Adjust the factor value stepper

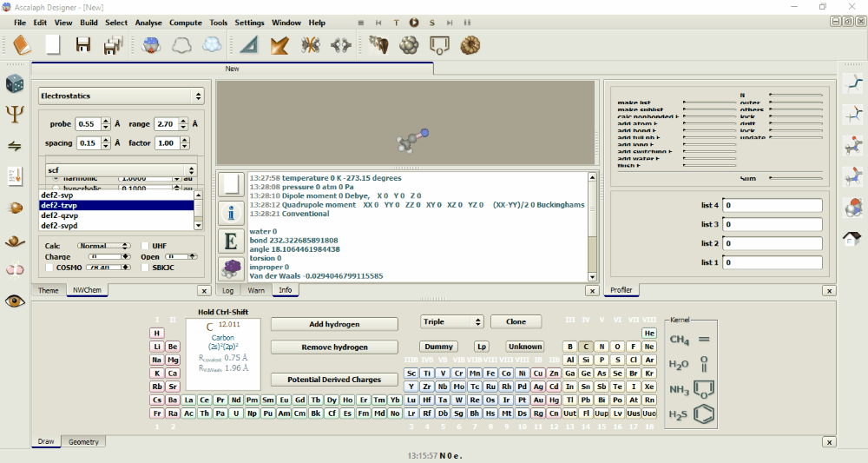pyautogui.click(x=185, y=142)
